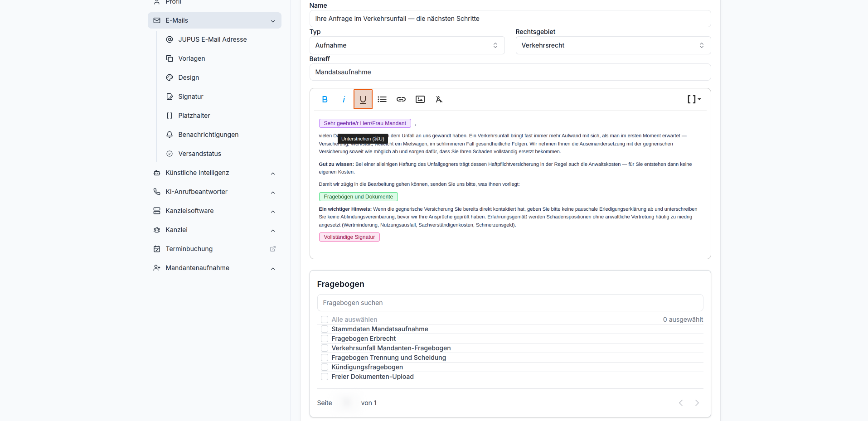868x421 pixels.
Task: Edit the template Name field
Action: click(510, 19)
